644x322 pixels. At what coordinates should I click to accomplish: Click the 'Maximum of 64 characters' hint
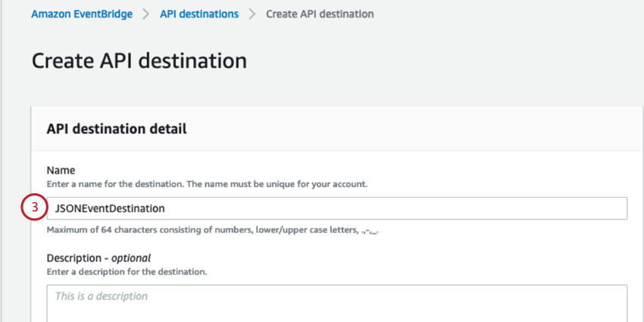click(x=212, y=230)
